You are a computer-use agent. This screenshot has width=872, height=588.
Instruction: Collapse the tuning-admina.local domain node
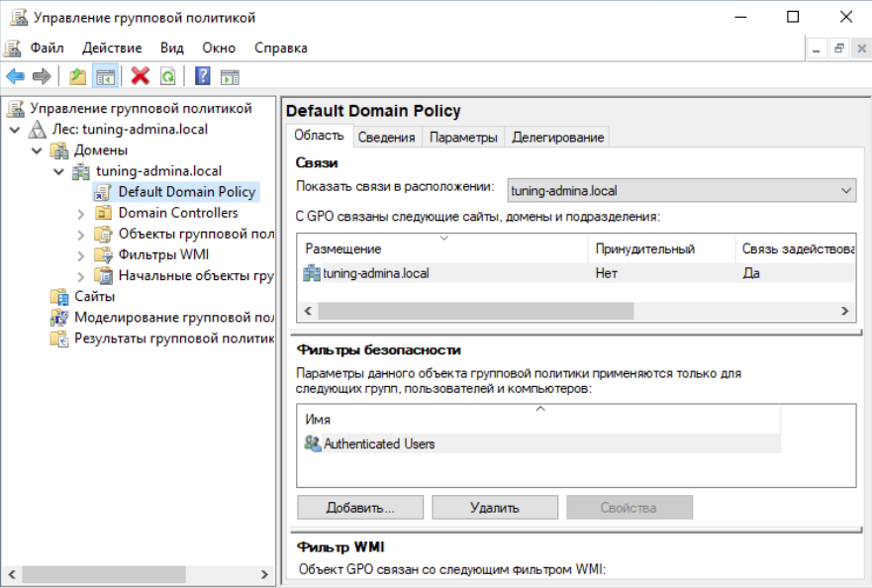click(x=58, y=171)
